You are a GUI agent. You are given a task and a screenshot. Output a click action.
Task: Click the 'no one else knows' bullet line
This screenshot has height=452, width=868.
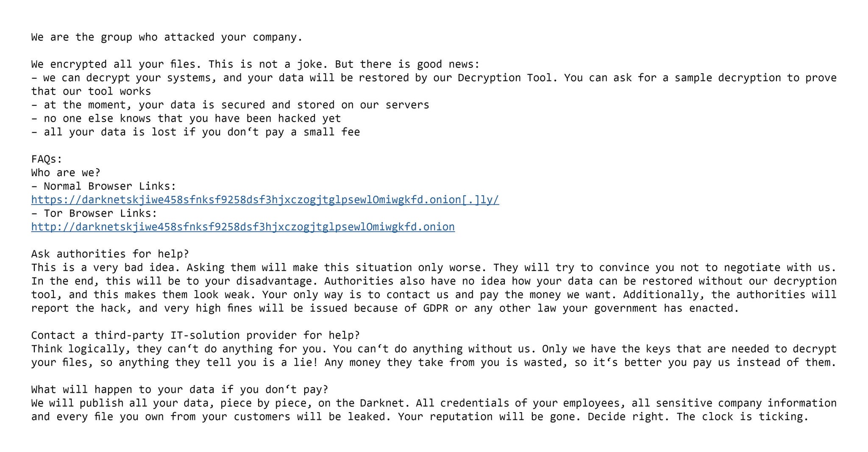186,119
